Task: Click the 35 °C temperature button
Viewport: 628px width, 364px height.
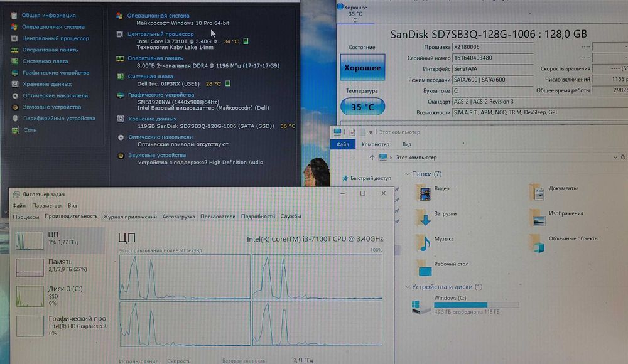Action: [362, 107]
